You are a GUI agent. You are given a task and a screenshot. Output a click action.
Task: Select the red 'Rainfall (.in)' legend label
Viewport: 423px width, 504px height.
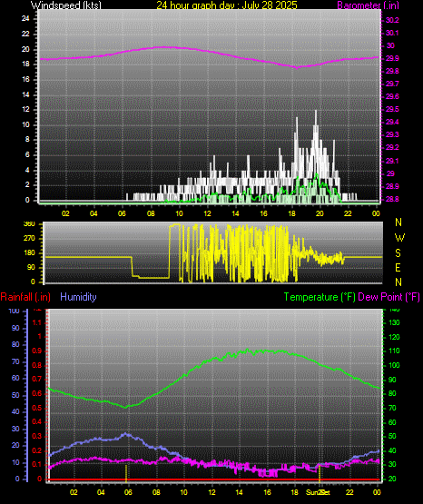coord(25,297)
